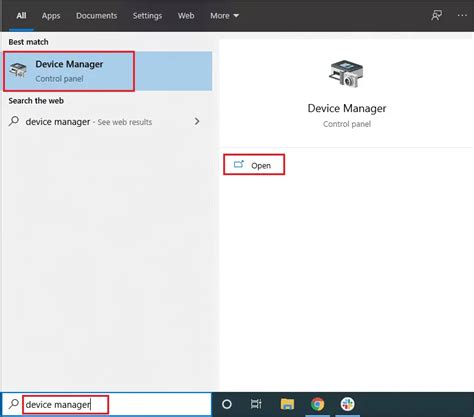Click the Search the web heading
The height and width of the screenshot is (417, 474).
36,101
